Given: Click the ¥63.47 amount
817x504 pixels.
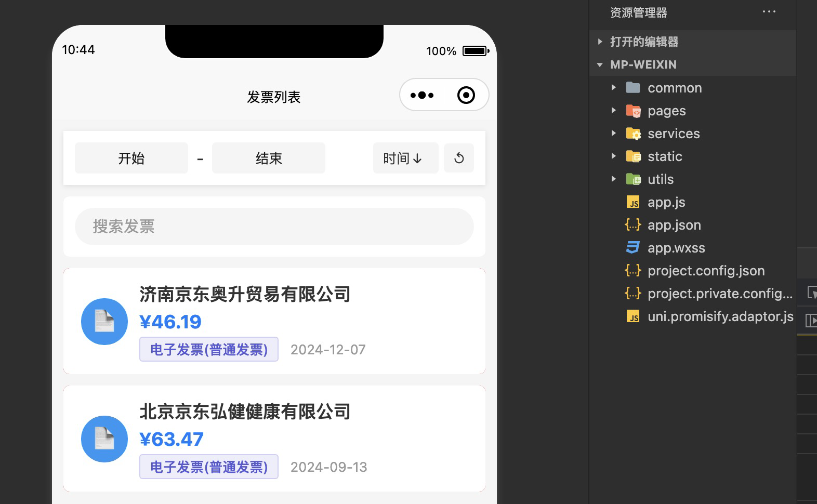Looking at the screenshot, I should click(x=172, y=440).
